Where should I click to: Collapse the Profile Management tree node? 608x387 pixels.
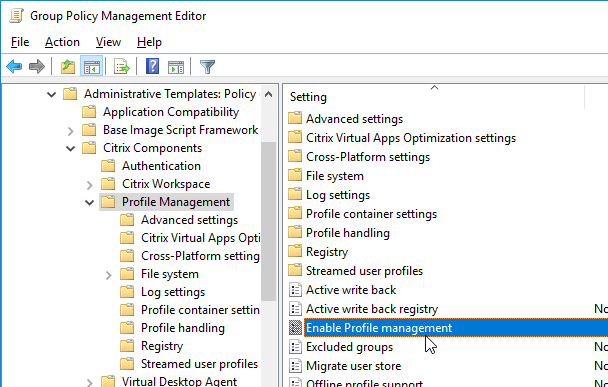(90, 202)
